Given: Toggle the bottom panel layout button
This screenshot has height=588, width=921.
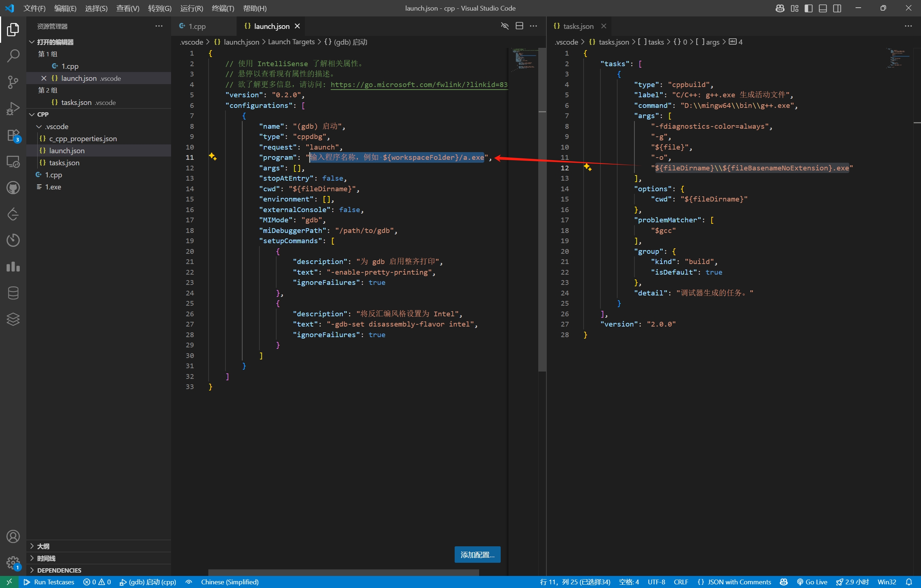Looking at the screenshot, I should 823,8.
